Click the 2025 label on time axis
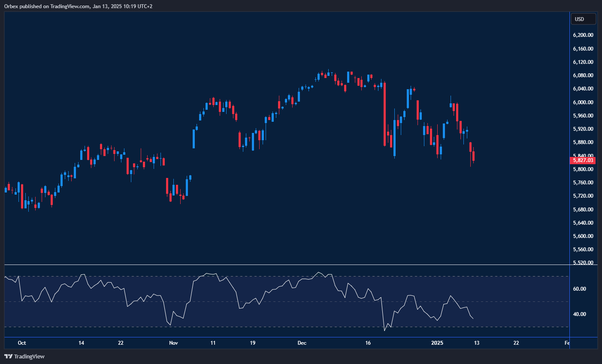602x364 pixels. (x=437, y=343)
